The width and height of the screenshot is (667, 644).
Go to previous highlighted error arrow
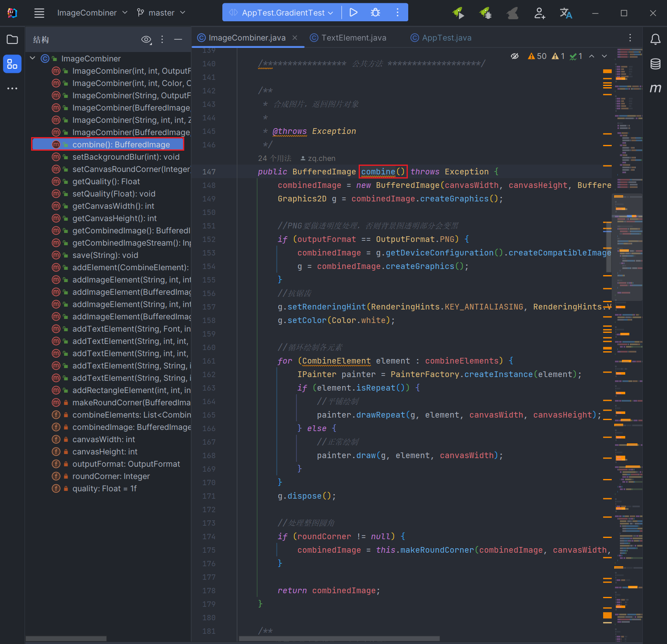(x=592, y=56)
